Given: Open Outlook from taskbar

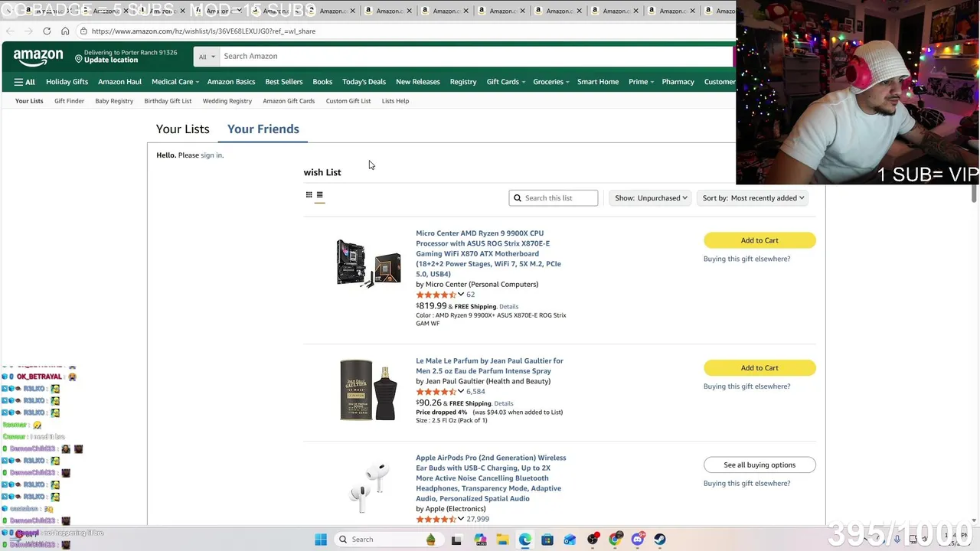Looking at the screenshot, I should click(570, 540).
